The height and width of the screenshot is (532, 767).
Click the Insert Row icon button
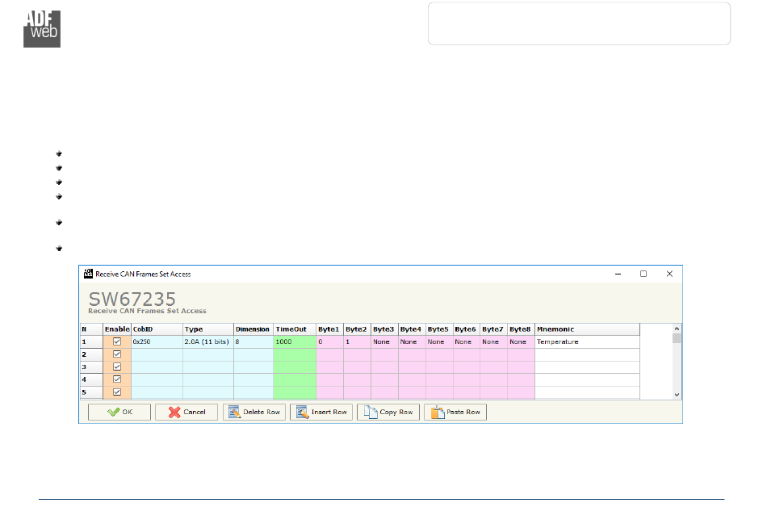[321, 412]
